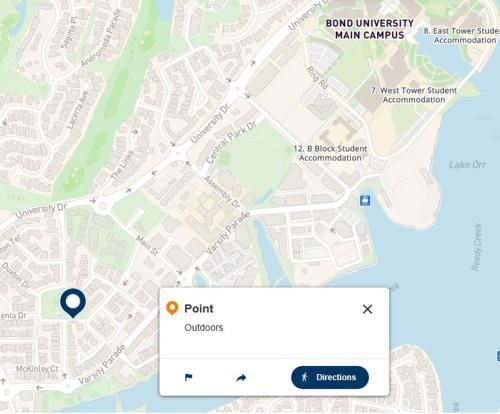The width and height of the screenshot is (500, 414).
Task: Open the 12. B Block Student Accommodation label
Action: coord(330,153)
